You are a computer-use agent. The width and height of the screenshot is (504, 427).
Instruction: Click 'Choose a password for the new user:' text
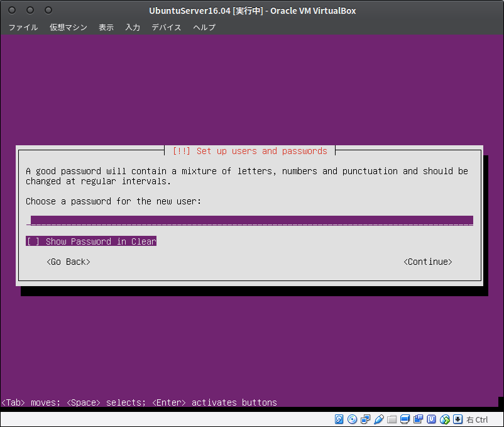(114, 201)
